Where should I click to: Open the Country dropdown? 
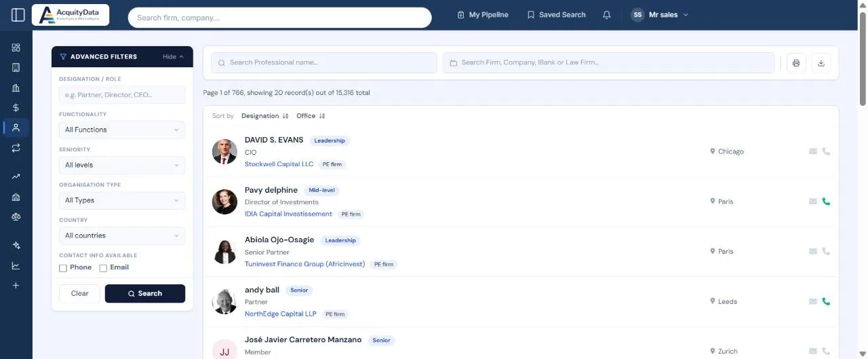click(122, 235)
